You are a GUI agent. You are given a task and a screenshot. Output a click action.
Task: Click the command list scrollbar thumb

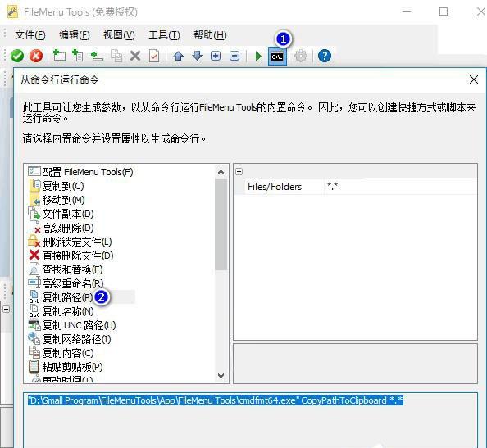pyautogui.click(x=221, y=224)
